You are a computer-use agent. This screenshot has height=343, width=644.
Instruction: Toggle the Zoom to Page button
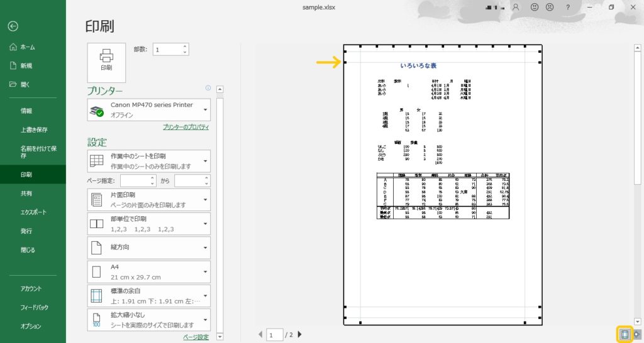[638, 334]
